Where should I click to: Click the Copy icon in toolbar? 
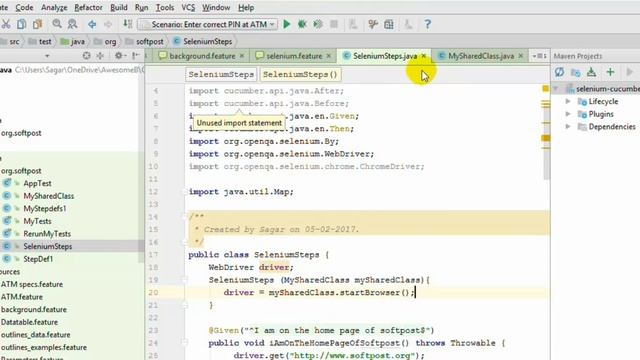click(22, 24)
